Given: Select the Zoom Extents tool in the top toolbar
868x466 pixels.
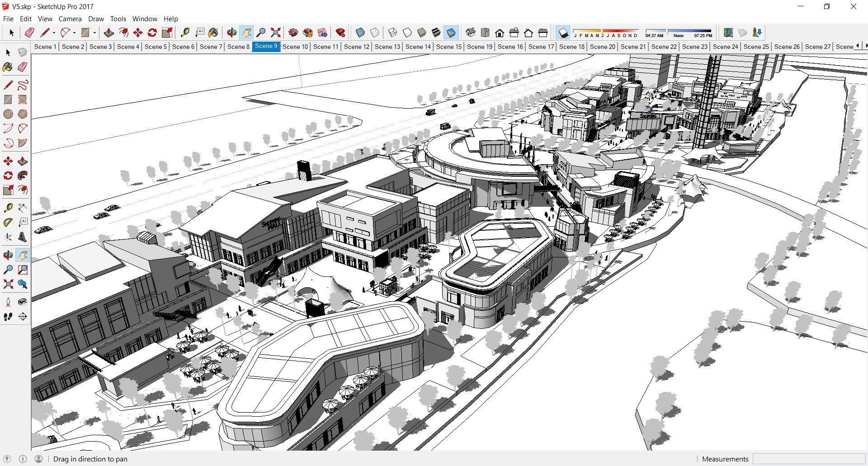Looking at the screenshot, I should click(x=275, y=33).
